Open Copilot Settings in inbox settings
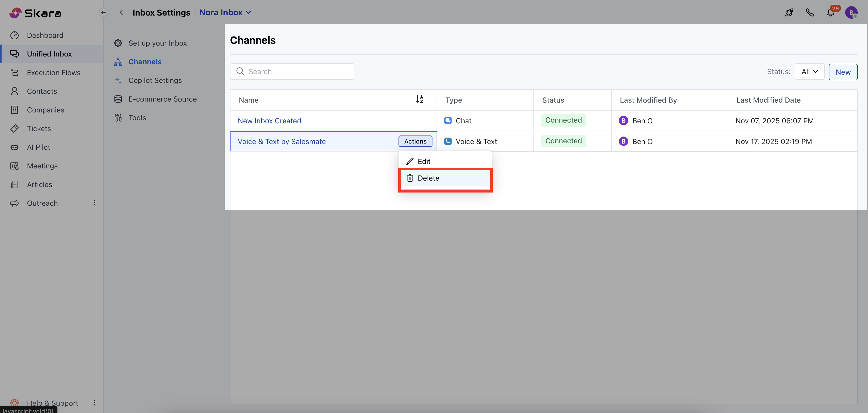Image resolution: width=868 pixels, height=413 pixels. click(155, 80)
